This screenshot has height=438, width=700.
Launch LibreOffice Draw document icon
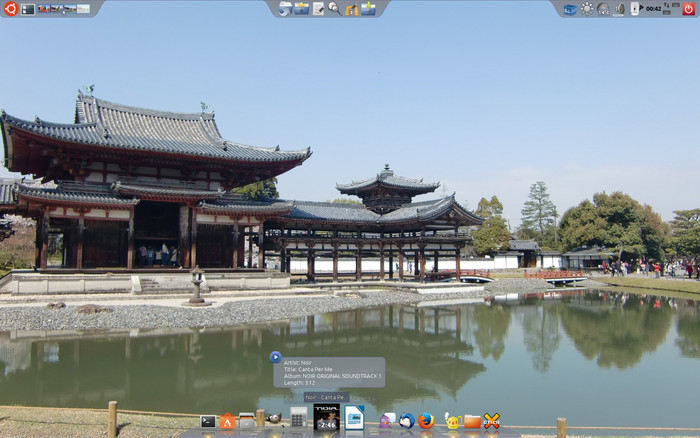click(x=354, y=417)
